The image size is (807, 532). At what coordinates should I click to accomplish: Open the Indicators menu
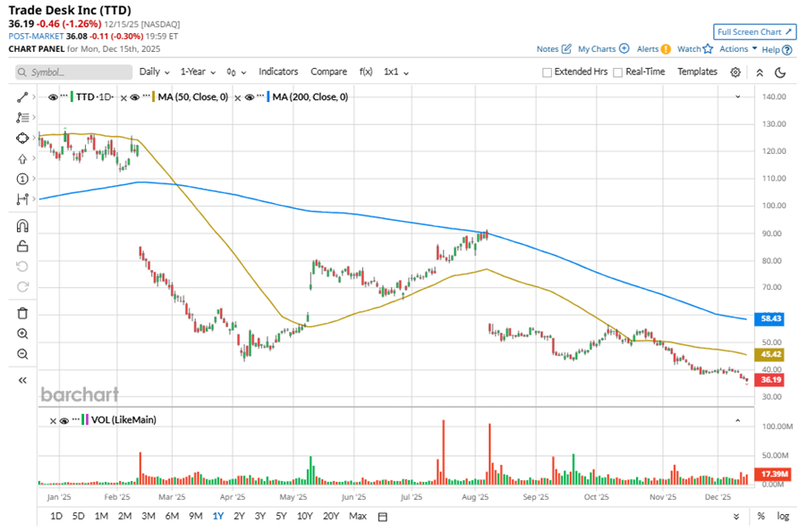pyautogui.click(x=278, y=72)
